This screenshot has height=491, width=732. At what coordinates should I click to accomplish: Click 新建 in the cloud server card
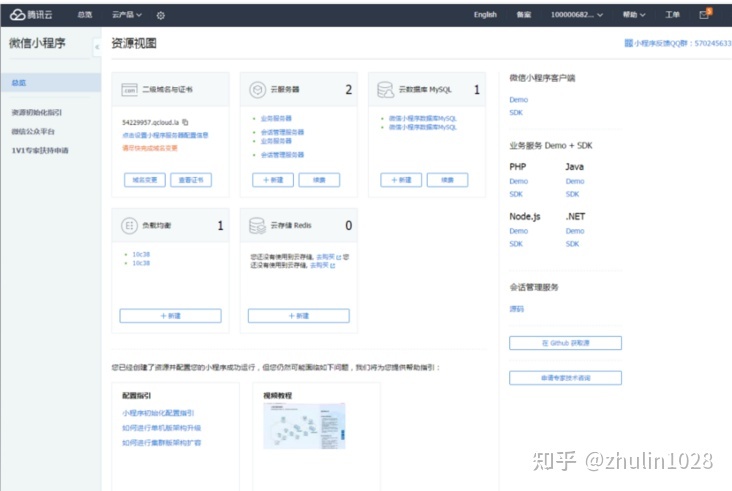pos(273,180)
